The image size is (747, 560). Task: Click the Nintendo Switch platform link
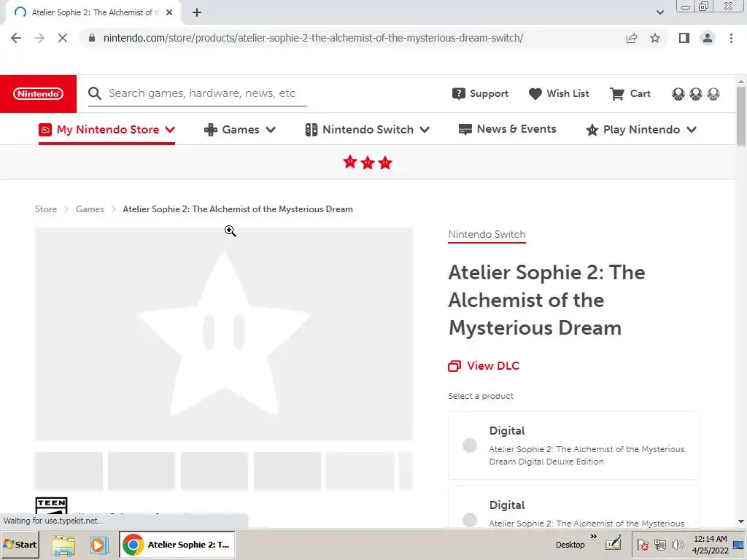click(487, 234)
